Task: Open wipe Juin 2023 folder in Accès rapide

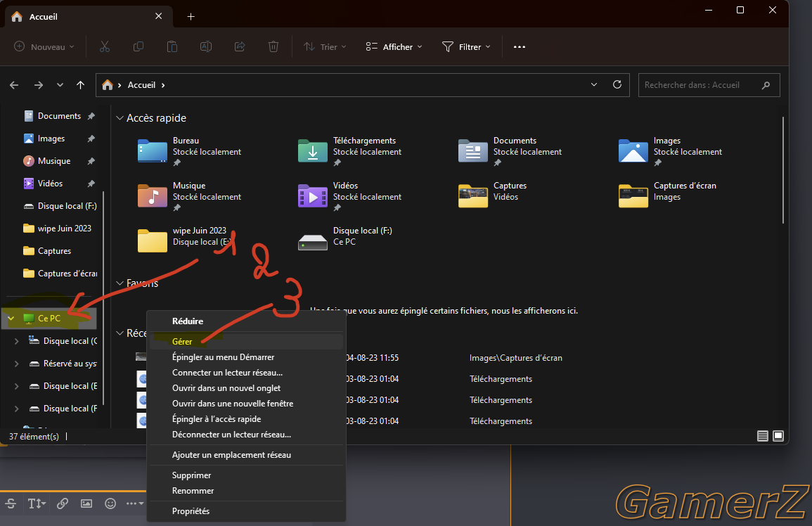Action: coord(153,241)
